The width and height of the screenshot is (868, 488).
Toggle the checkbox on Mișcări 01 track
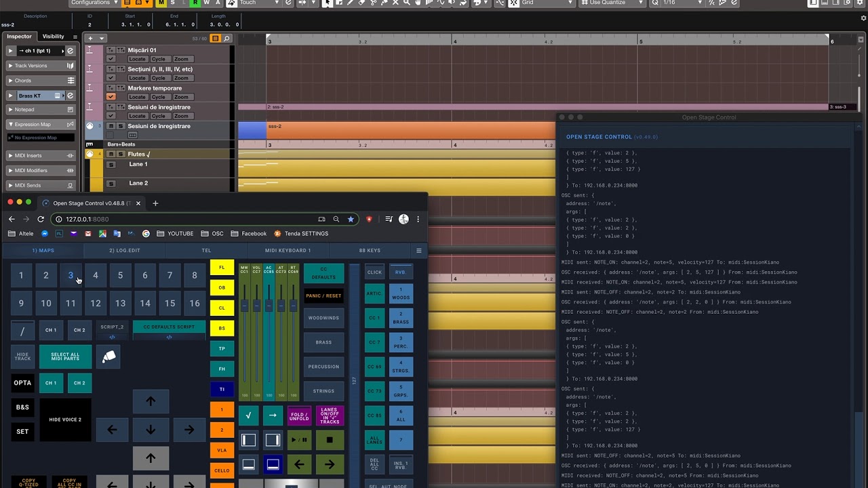pos(111,59)
